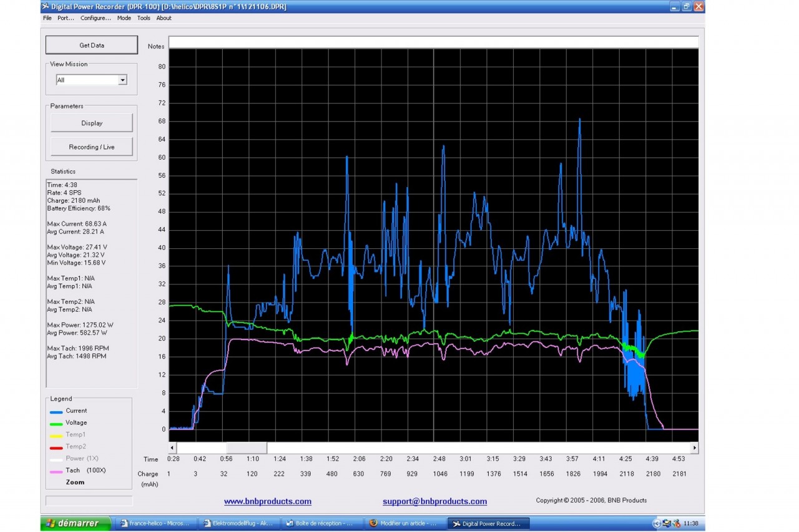Click the '40' y-axis label

[x=162, y=248]
